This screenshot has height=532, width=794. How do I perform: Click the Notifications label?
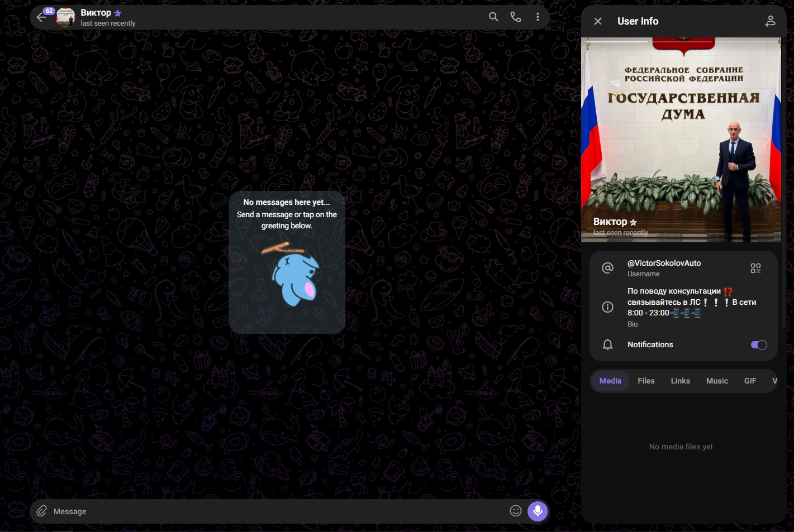coord(650,344)
